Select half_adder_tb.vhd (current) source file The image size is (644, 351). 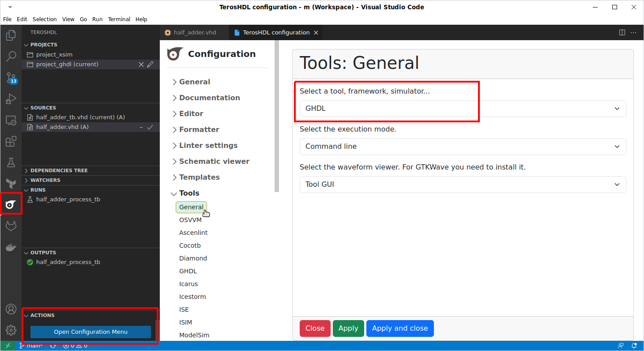[91, 117]
